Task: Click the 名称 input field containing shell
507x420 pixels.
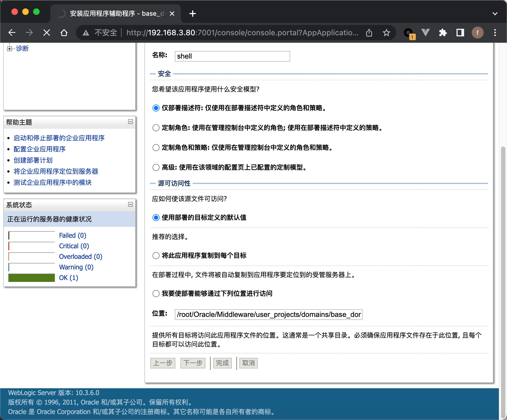Action: [x=232, y=56]
